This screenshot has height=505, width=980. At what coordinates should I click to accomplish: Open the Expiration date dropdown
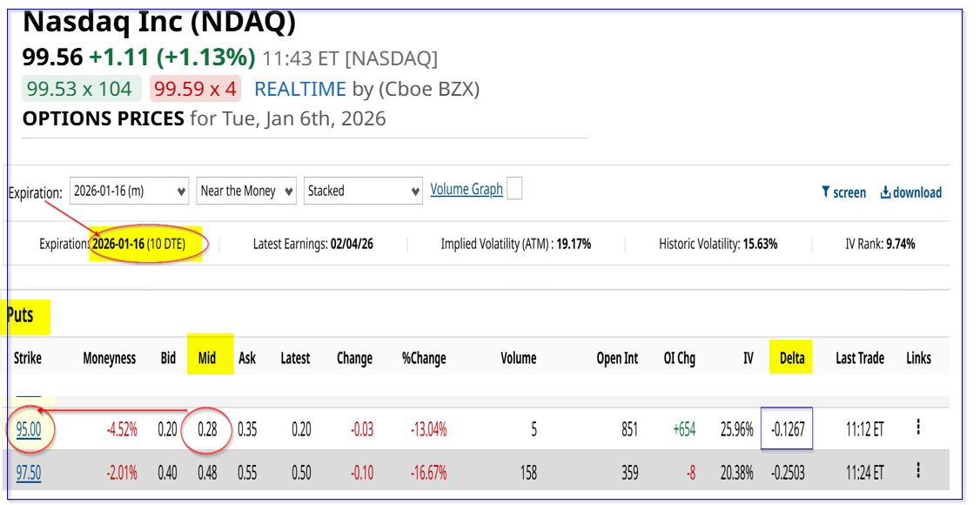tap(130, 191)
